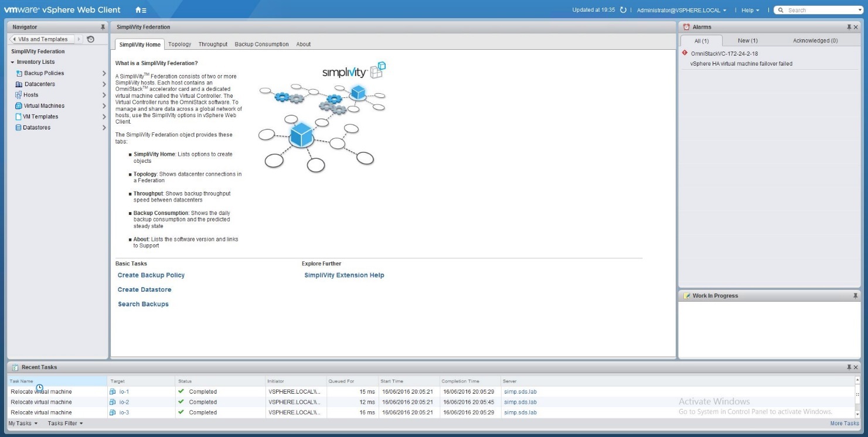Pin the Alarms panel
The height and width of the screenshot is (437, 868).
[849, 27]
